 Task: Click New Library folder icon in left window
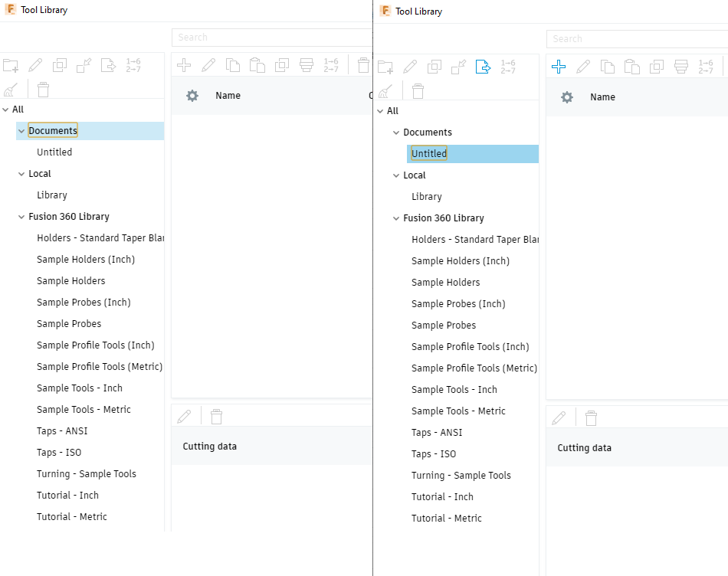coord(10,65)
